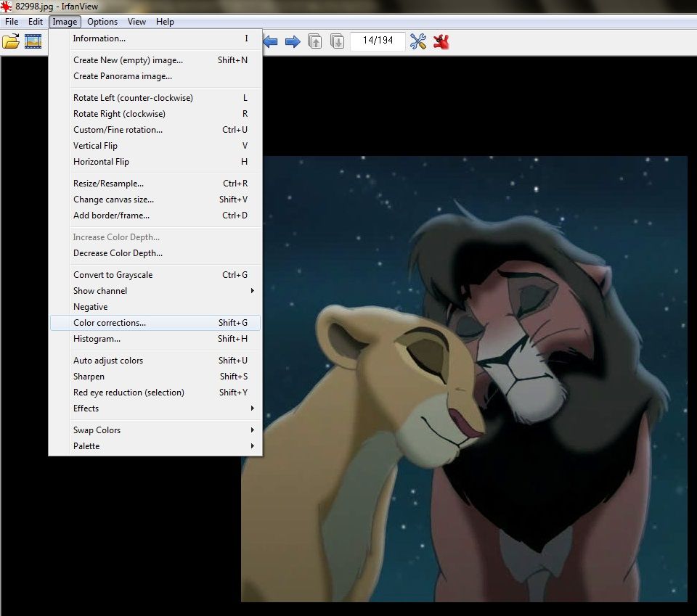The image size is (697, 616).
Task: Select Information... from the Image menu
Action: pyautogui.click(x=155, y=38)
